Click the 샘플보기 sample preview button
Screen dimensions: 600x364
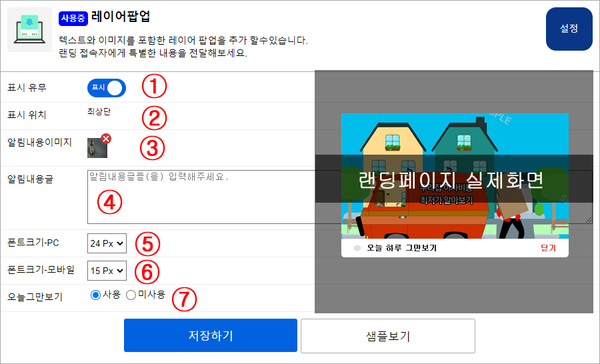(388, 336)
